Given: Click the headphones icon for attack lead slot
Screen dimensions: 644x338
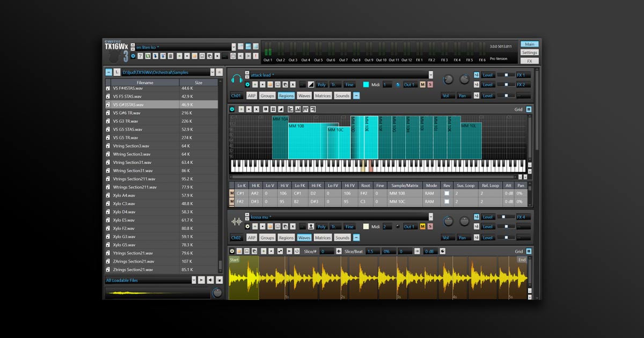Looking at the screenshot, I should pyautogui.click(x=237, y=78).
